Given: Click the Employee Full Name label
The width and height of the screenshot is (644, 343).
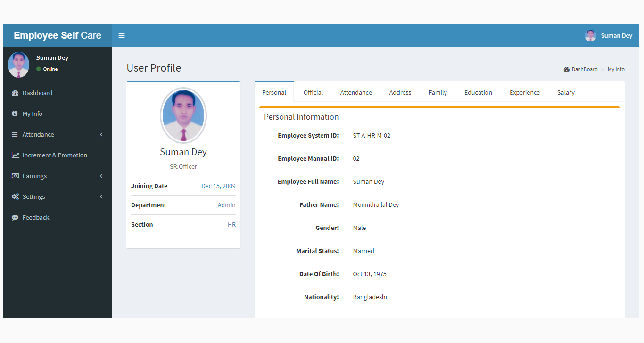Looking at the screenshot, I should pos(308,181).
